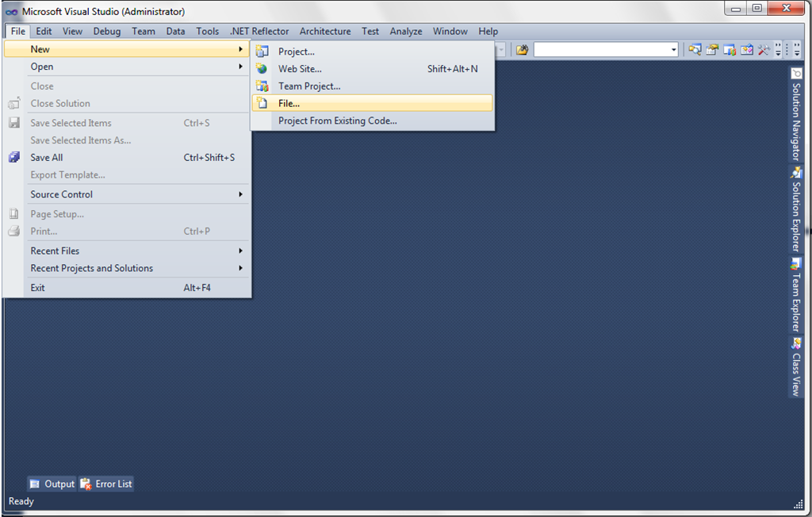Open the Help menu
812x517 pixels.
(488, 31)
